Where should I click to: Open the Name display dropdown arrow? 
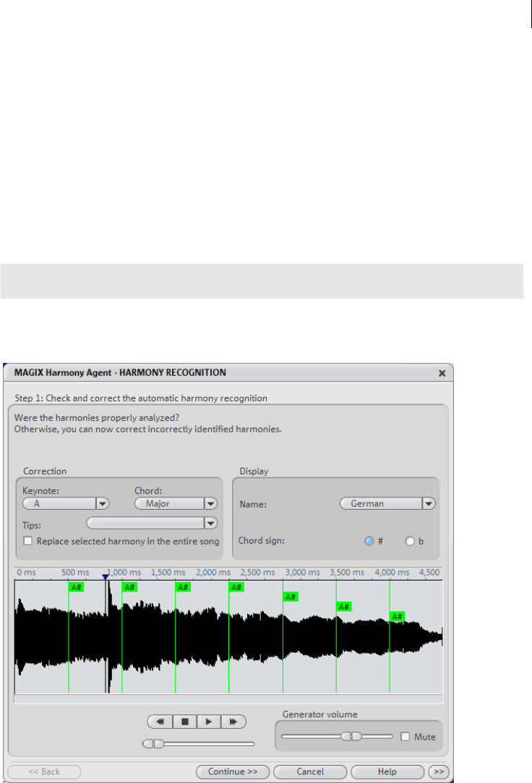pos(429,503)
